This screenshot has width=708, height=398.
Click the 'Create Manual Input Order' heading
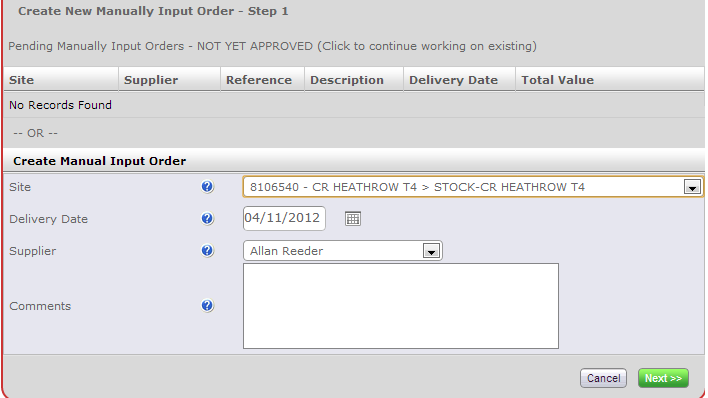pyautogui.click(x=99, y=161)
